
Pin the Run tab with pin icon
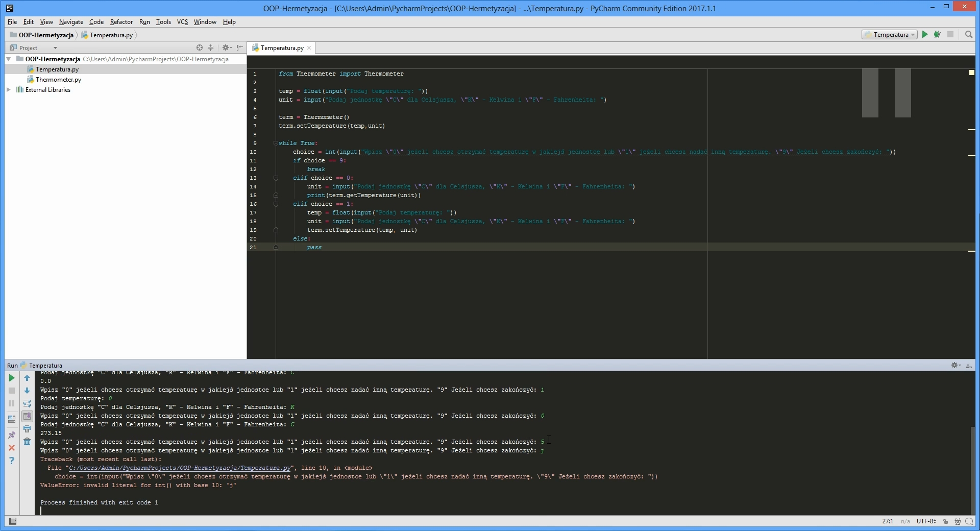[11, 435]
